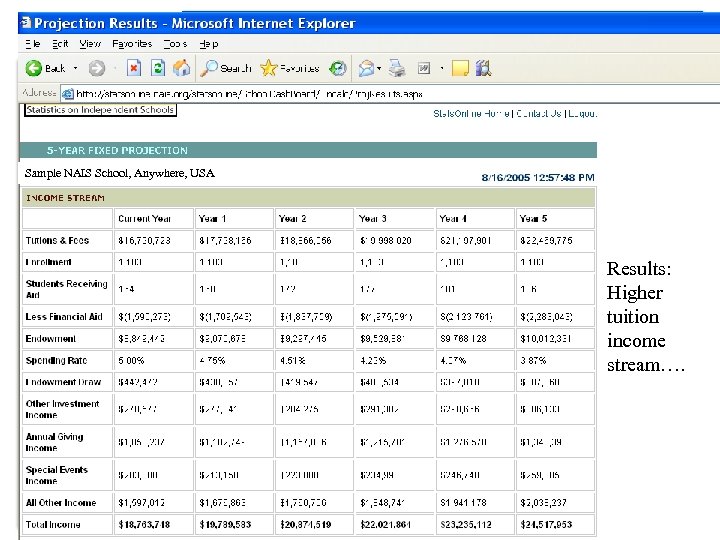Click the Back button in toolbar
The width and height of the screenshot is (720, 540).
(x=45, y=68)
